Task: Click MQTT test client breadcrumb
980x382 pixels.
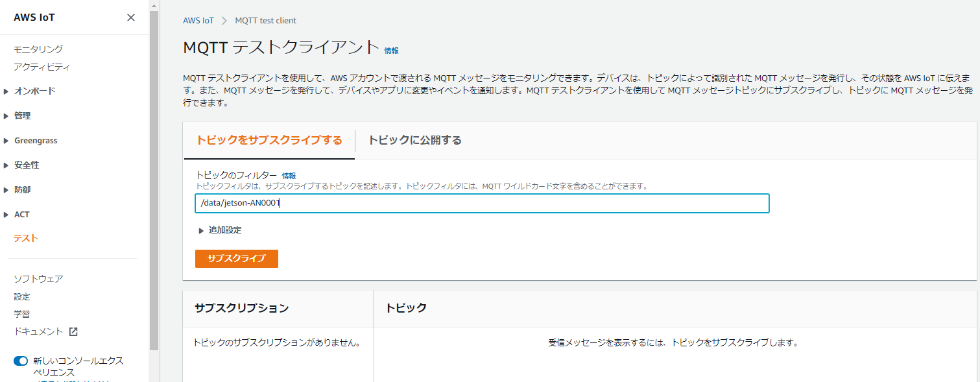Action: tap(266, 21)
